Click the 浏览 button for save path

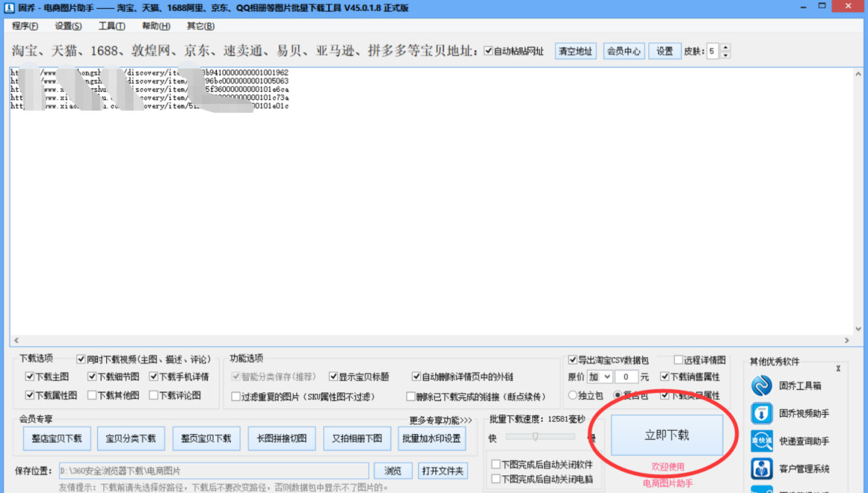click(x=393, y=471)
